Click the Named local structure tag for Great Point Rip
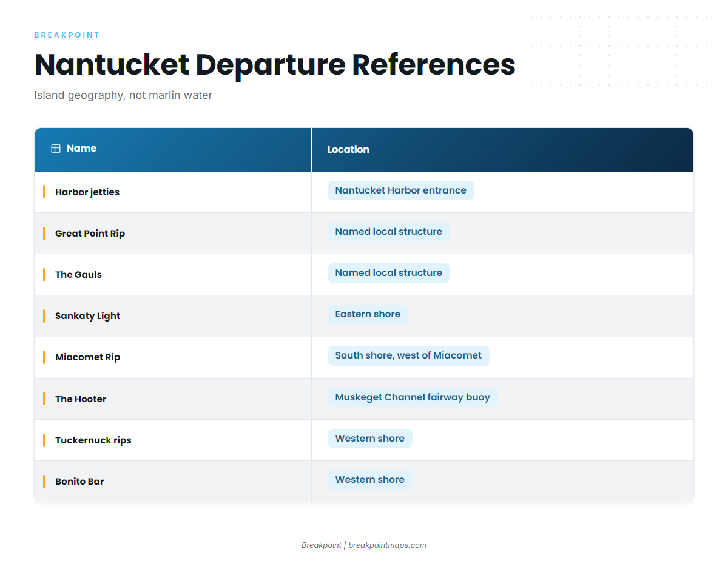This screenshot has height=566, width=728. coord(388,232)
